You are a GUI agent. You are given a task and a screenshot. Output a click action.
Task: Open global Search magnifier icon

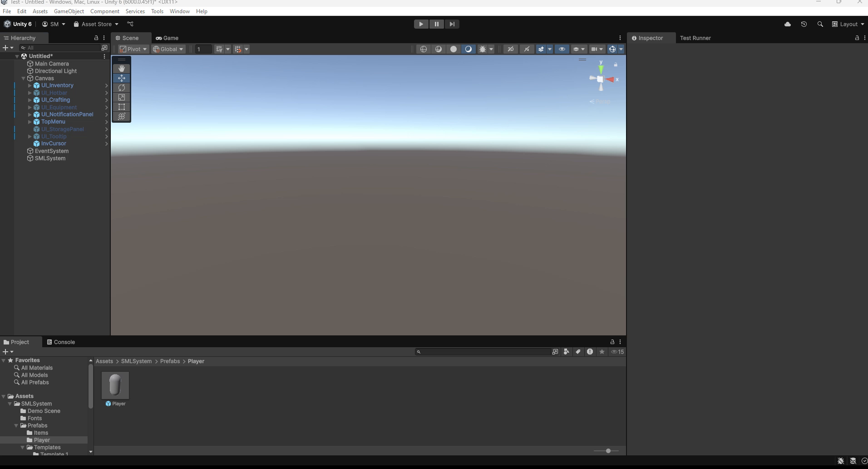(820, 24)
